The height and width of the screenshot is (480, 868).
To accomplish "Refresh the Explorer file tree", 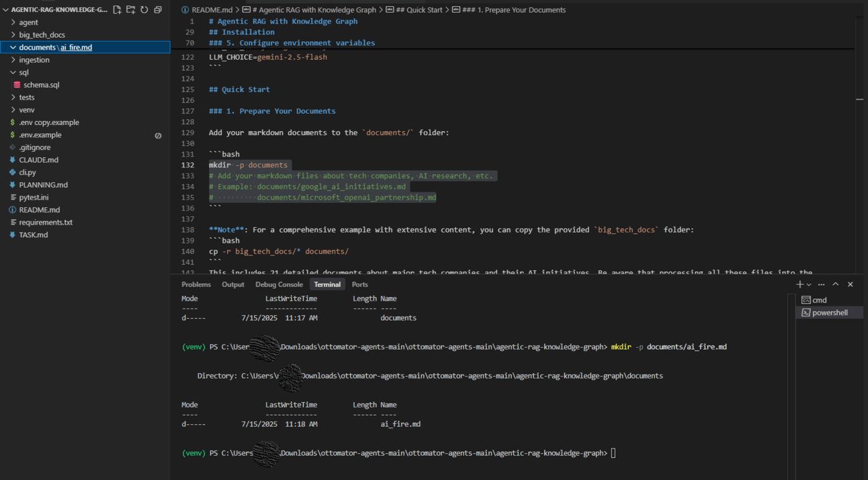I will 144,10.
